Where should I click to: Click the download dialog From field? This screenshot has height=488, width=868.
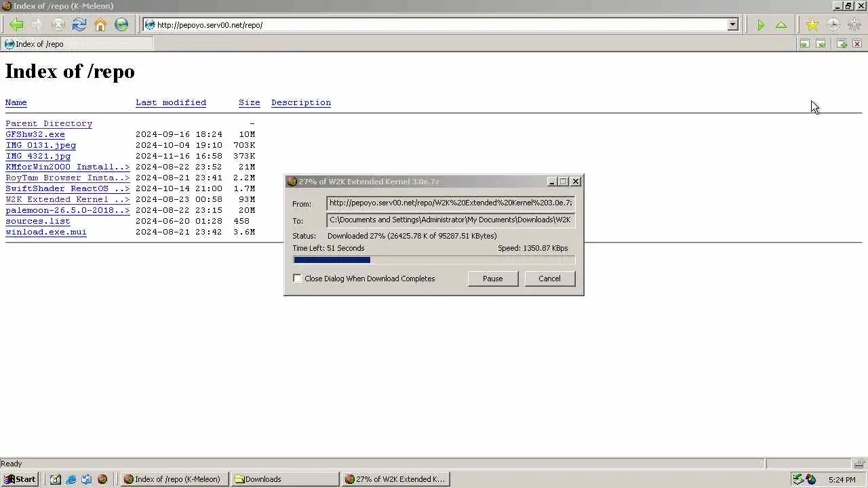450,203
